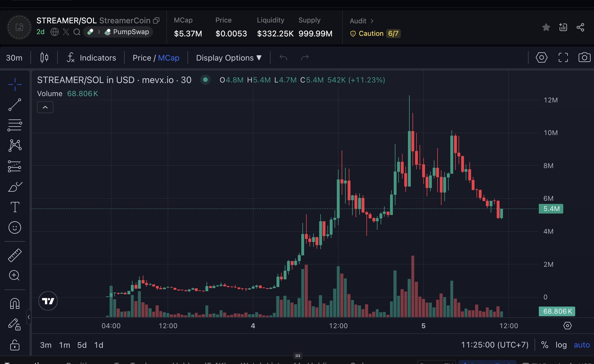Viewport: 594px width, 364px height.
Task: Open the token X (Twitter) profile
Action: 66,32
